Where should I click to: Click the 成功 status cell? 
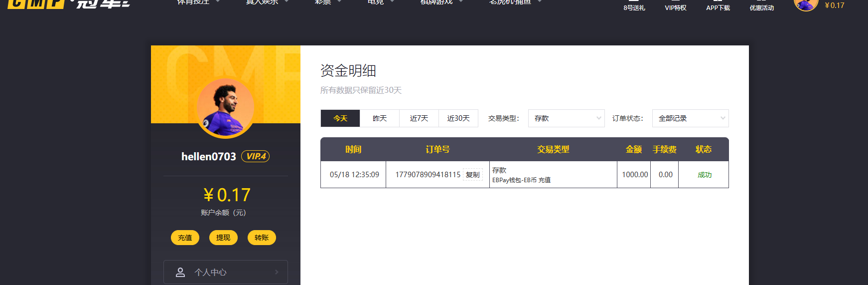(x=705, y=175)
